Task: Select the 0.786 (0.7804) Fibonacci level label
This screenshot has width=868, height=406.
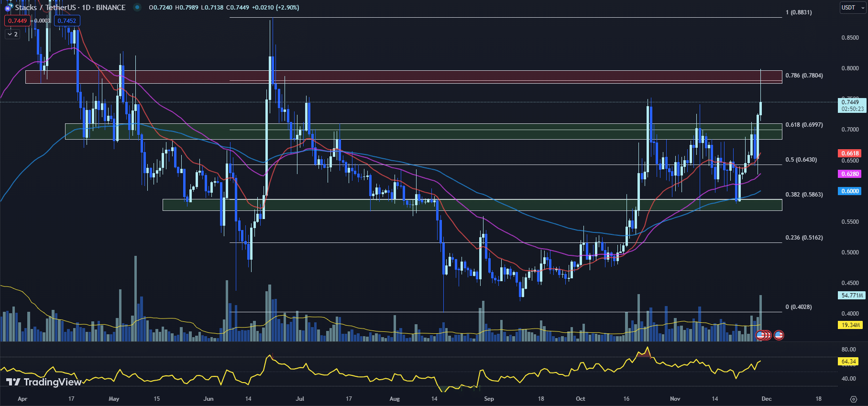Action: 804,76
